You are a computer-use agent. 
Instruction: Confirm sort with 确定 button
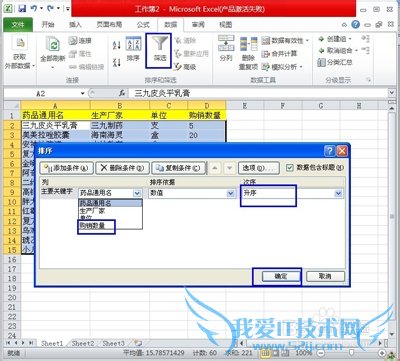[x=281, y=276]
